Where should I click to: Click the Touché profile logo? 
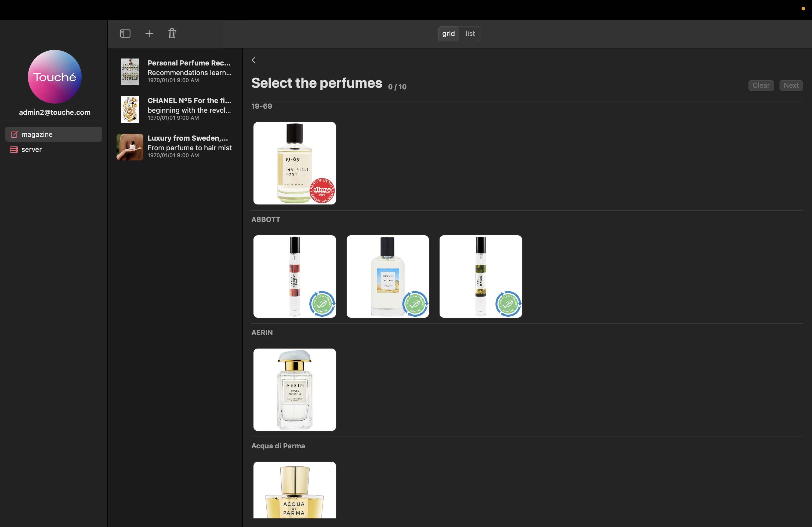click(x=55, y=77)
